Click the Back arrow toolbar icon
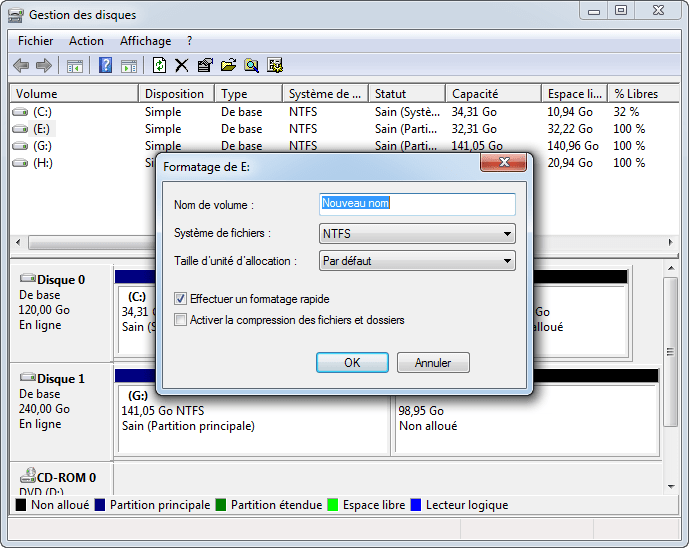 21,66
